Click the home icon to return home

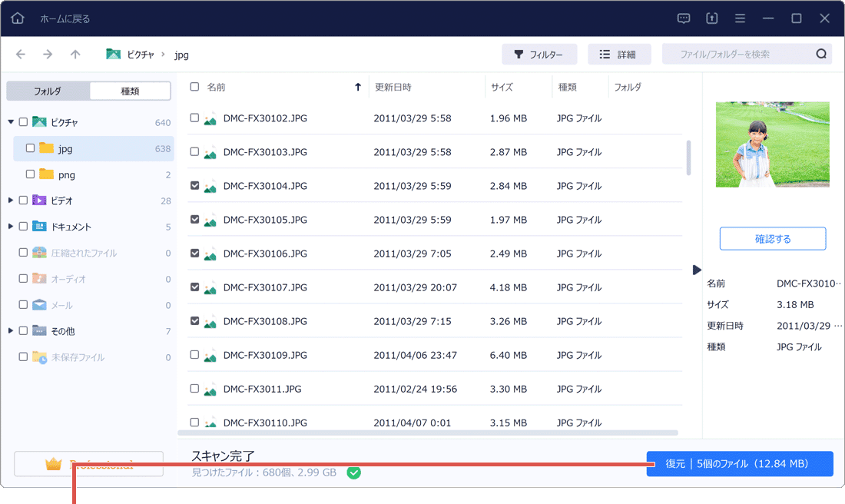point(17,17)
